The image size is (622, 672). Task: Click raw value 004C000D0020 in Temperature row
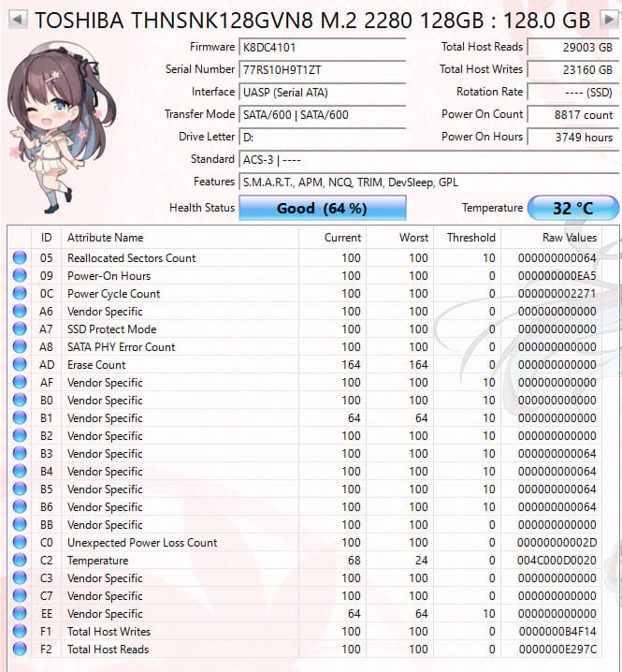557,561
